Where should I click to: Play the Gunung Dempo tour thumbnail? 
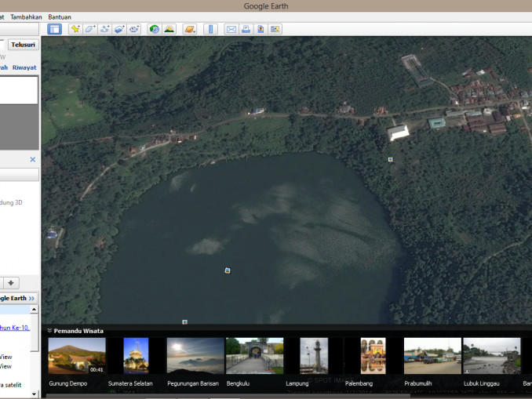(x=76, y=356)
